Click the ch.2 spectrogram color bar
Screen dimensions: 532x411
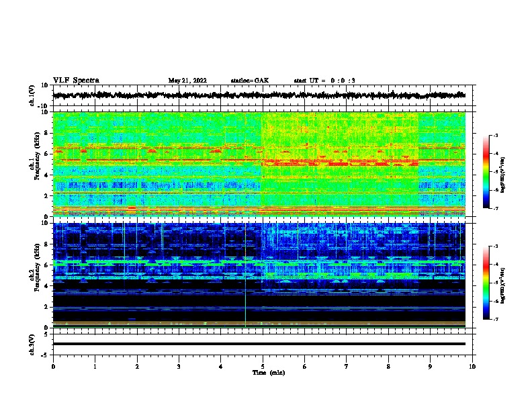[x=486, y=283]
